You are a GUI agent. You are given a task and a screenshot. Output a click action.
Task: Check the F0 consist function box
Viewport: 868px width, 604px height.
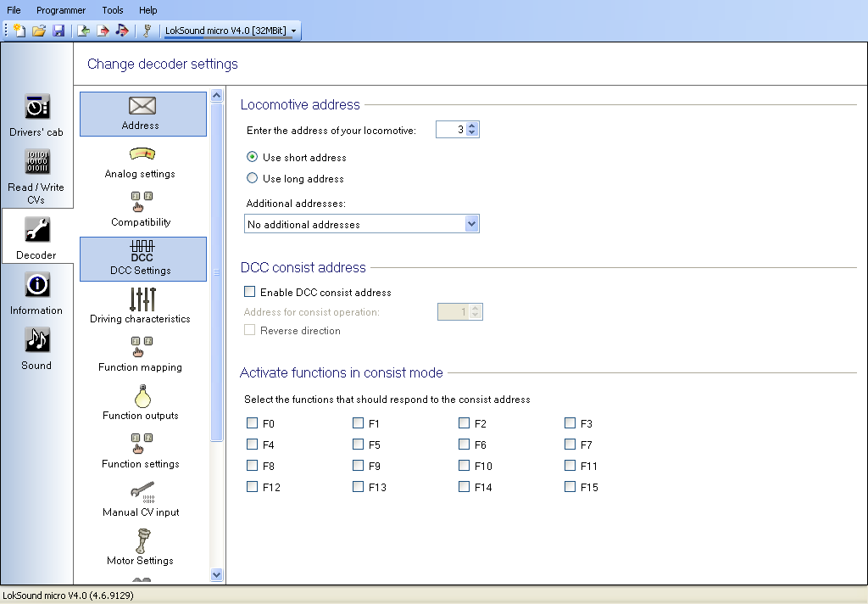252,423
